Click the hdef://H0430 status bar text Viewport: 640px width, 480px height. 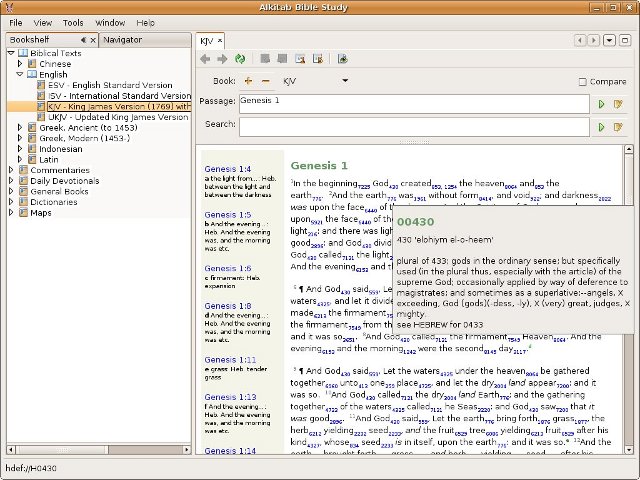[31, 468]
